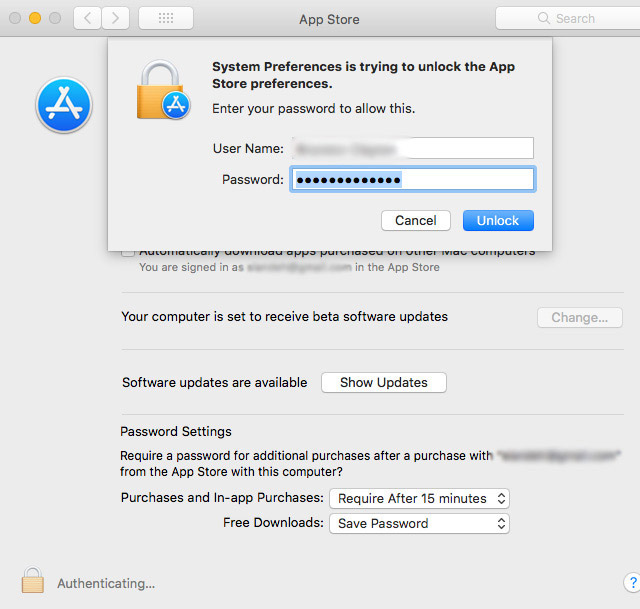Open the Show Updates button
Viewport: 640px width, 609px height.
384,382
